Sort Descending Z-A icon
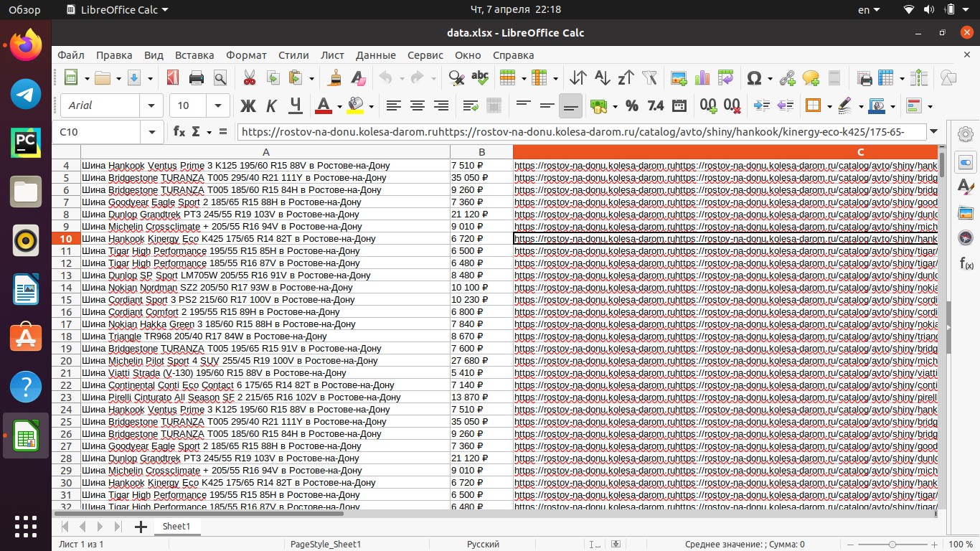The height and width of the screenshot is (551, 980). [x=626, y=78]
